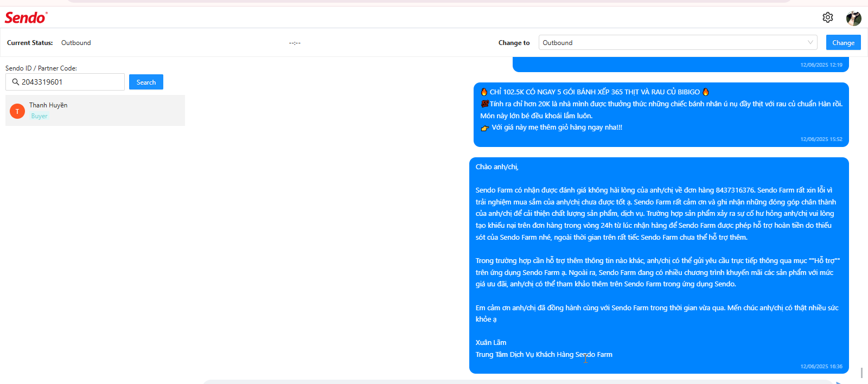Click the timestamp 12/06/2025 12:19

(x=821, y=65)
